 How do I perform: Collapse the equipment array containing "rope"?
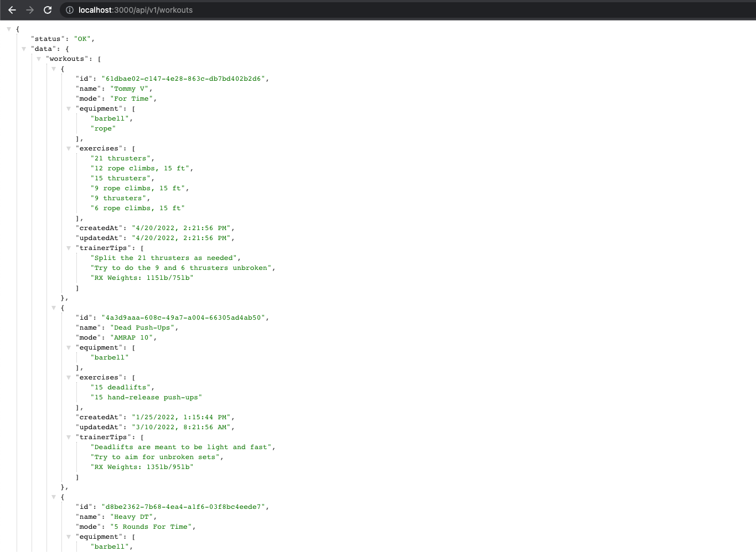(x=69, y=108)
